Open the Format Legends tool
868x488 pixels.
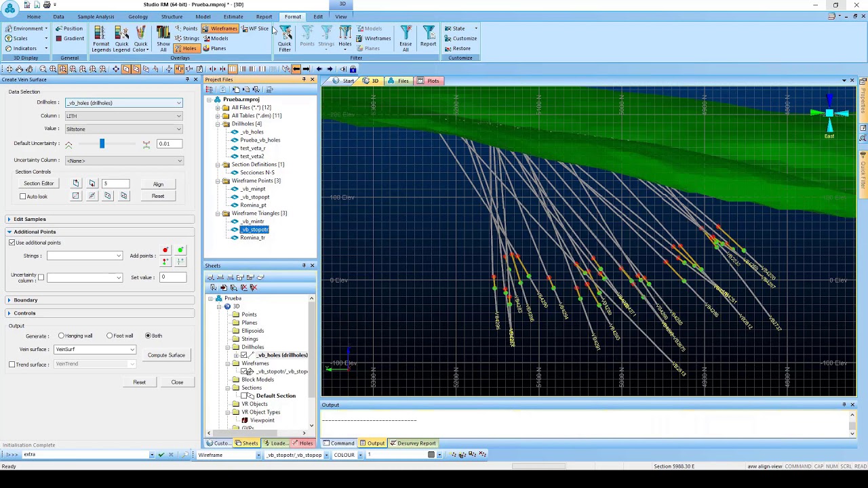[x=100, y=38]
